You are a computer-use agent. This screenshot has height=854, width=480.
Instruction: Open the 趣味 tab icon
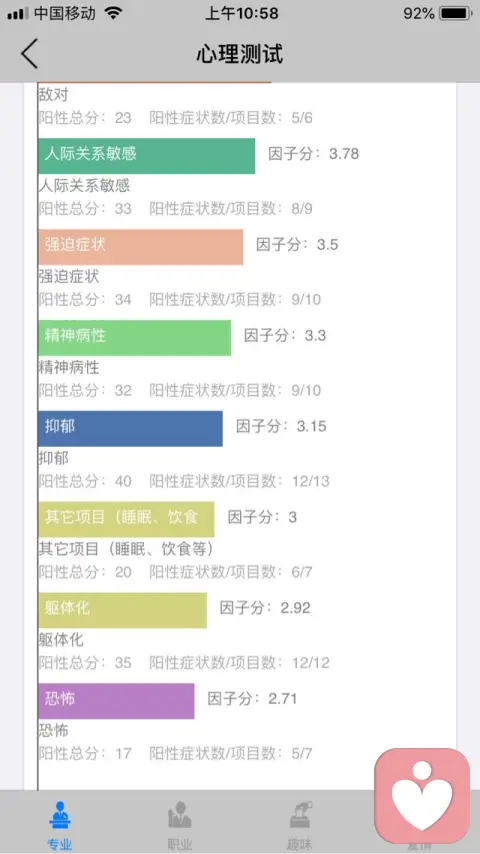click(300, 815)
